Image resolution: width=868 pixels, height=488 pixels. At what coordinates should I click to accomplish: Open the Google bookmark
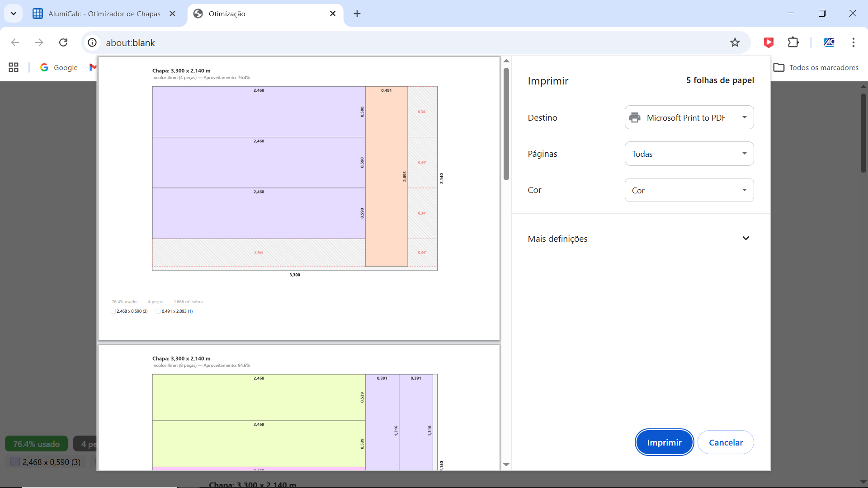pyautogui.click(x=59, y=67)
